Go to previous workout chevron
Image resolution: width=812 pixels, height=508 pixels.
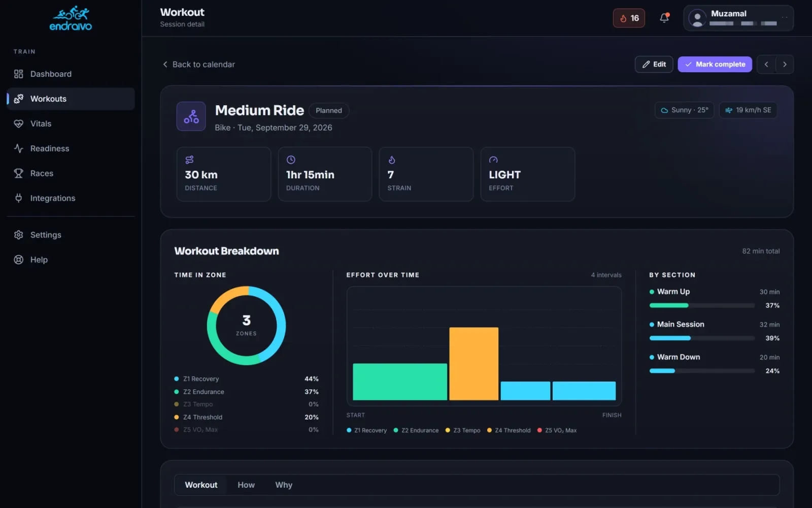point(766,65)
